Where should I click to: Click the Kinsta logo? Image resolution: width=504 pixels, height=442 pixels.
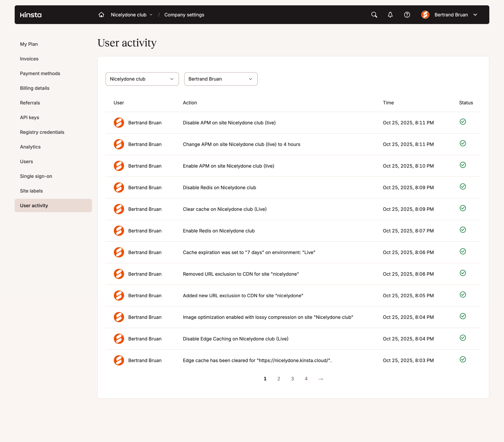(31, 15)
